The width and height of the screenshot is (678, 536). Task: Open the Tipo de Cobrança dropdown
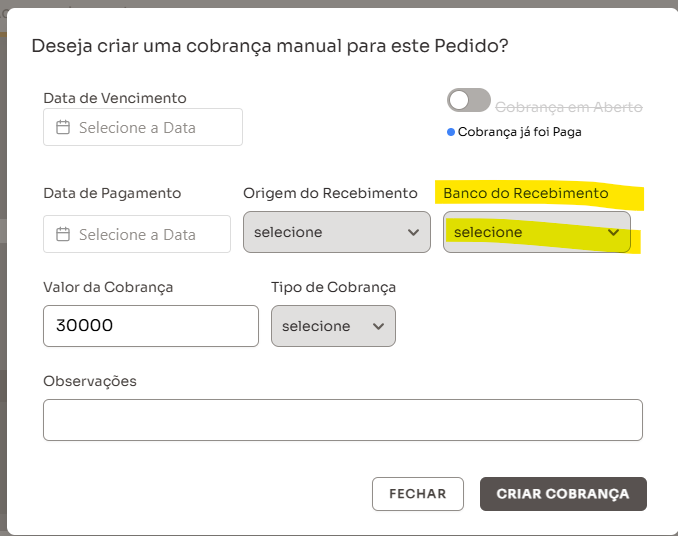click(333, 326)
